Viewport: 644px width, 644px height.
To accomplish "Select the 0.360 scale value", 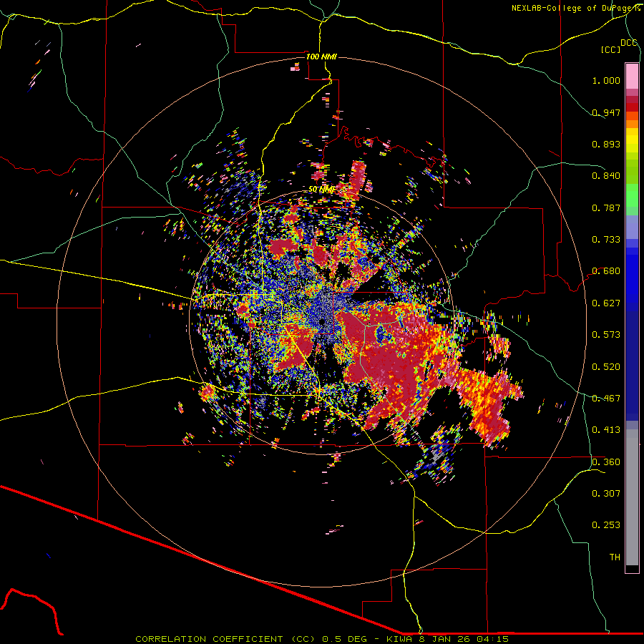I will (606, 462).
